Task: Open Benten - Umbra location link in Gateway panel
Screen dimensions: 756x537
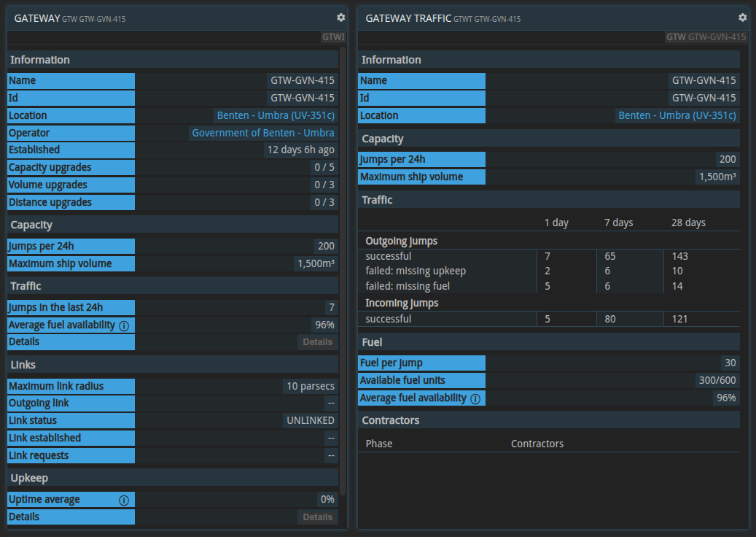Action: (x=276, y=115)
